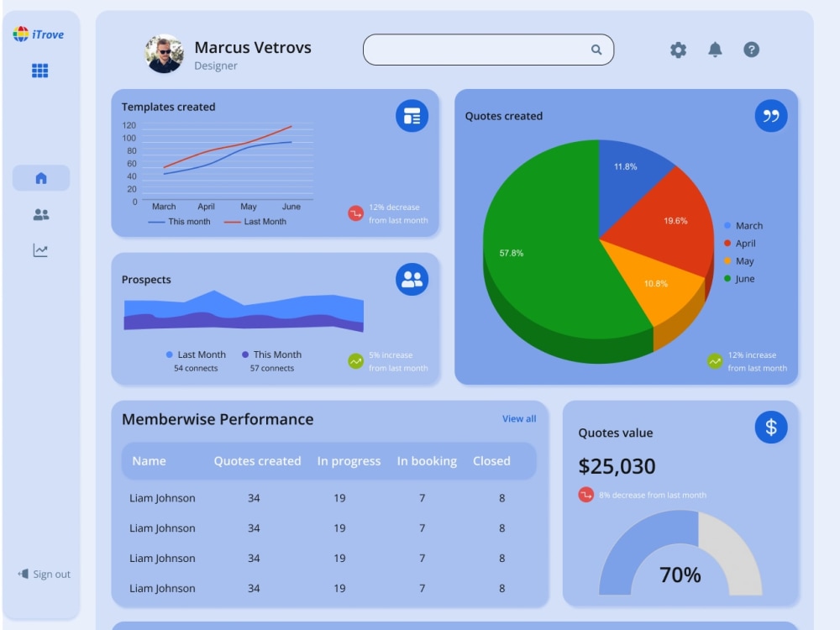Open settings gear icon
The height and width of the screenshot is (630, 840).
pos(678,50)
